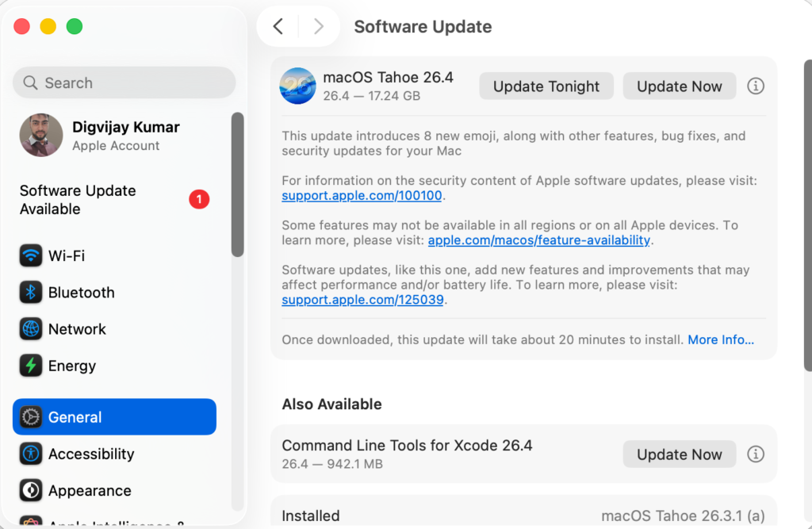The height and width of the screenshot is (529, 812).
Task: Open Bluetooth settings via its icon
Action: (x=31, y=293)
